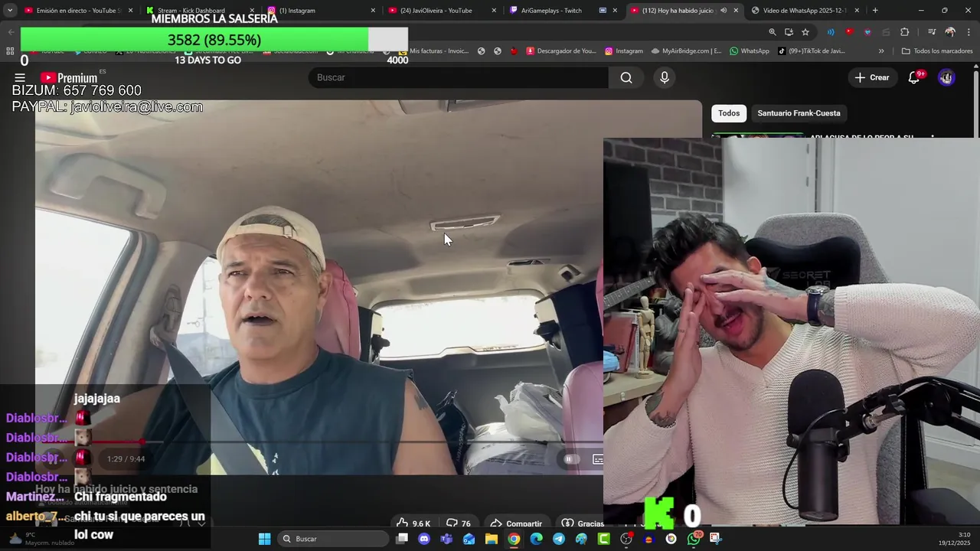Image resolution: width=980 pixels, height=551 pixels.
Task: Open YouTube notifications bell
Action: point(913,77)
